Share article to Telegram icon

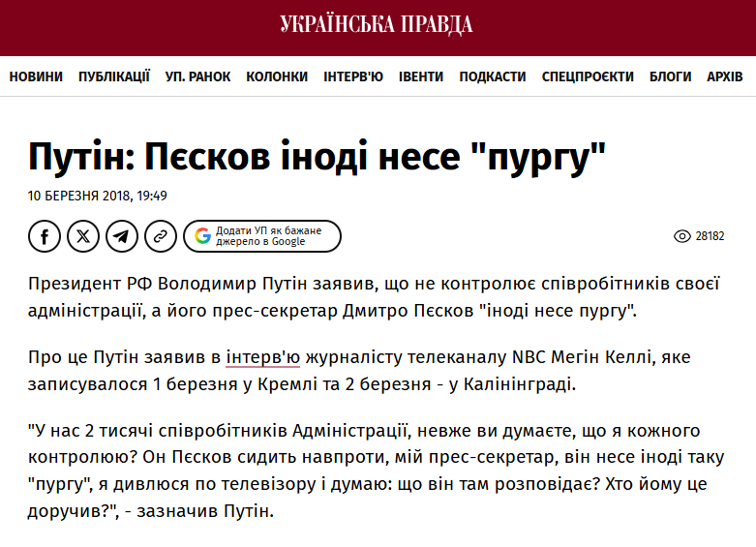[122, 236]
